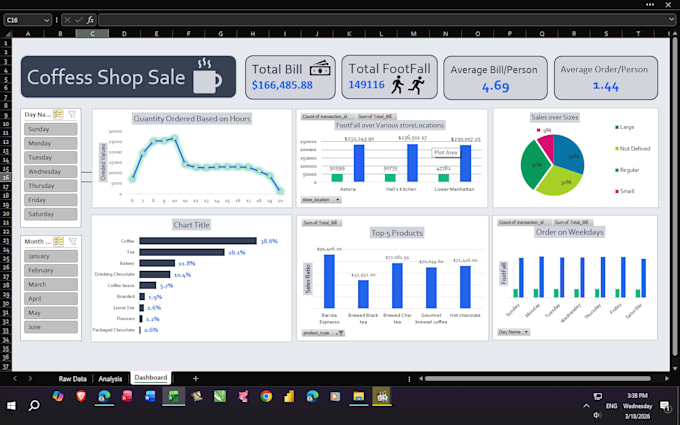
Task: Click the network icon in the system tray
Action: click(598, 396)
